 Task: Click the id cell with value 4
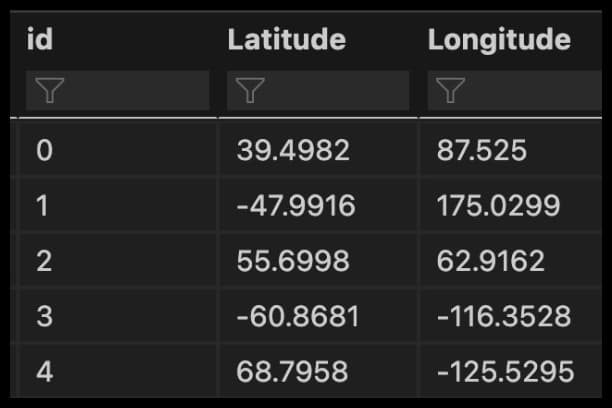point(44,372)
